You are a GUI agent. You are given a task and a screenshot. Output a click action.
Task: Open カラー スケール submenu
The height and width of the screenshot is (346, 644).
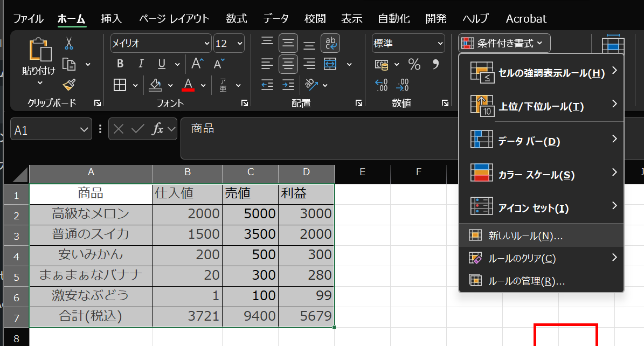point(541,174)
